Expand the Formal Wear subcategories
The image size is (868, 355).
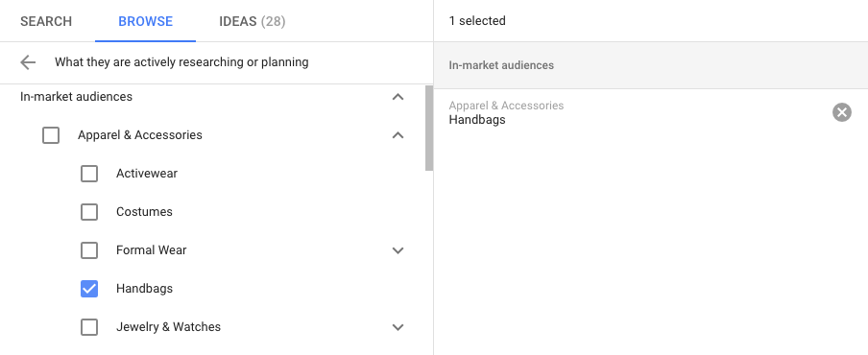[398, 250]
